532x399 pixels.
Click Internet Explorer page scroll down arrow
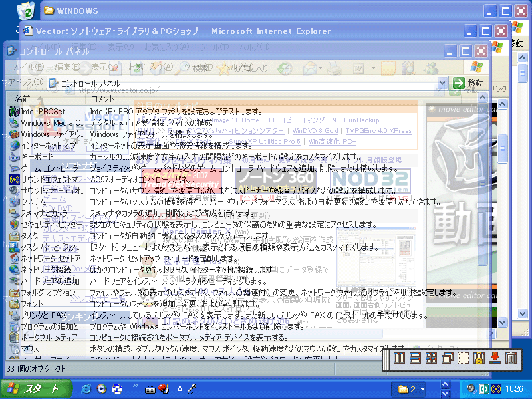(503, 322)
